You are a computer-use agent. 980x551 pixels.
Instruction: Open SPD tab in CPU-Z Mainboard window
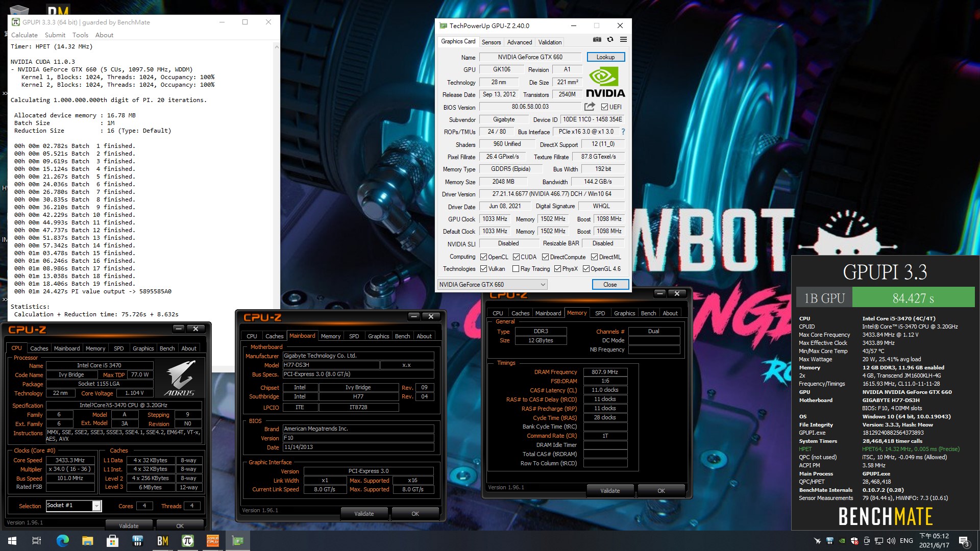click(354, 336)
